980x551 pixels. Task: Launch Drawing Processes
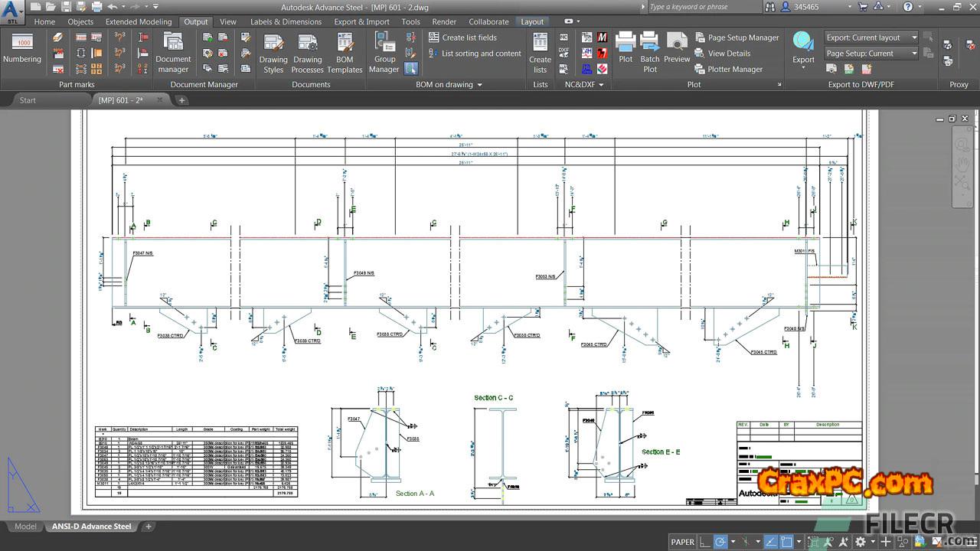coord(308,52)
